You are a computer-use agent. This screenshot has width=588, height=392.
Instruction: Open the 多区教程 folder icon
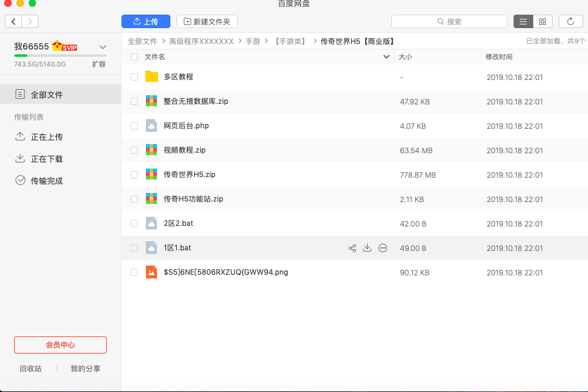[151, 77]
